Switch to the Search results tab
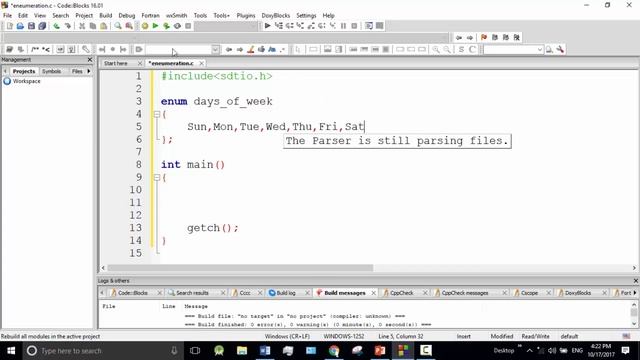640x360 pixels. click(192, 293)
